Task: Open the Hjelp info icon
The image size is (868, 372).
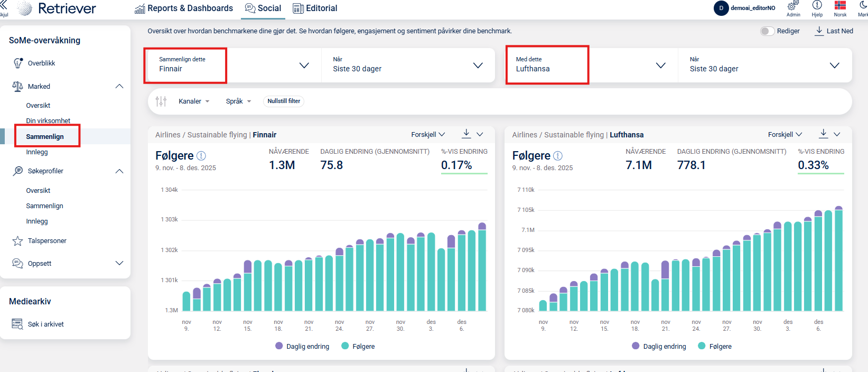Action: click(817, 5)
